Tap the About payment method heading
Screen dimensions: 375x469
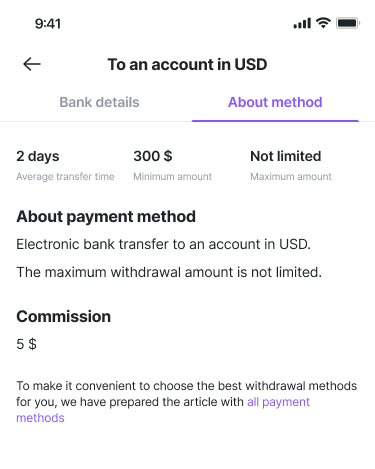106,217
